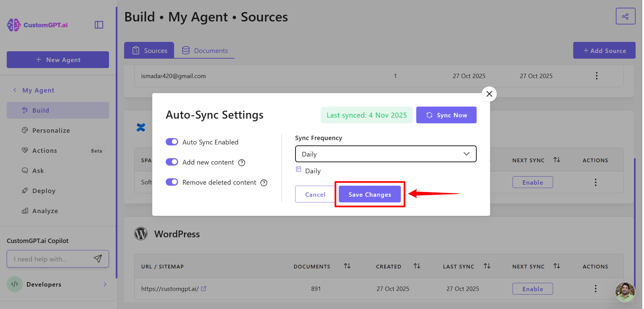Click the Confluence source icon
Screen dimensions: 644x309
(x=141, y=127)
